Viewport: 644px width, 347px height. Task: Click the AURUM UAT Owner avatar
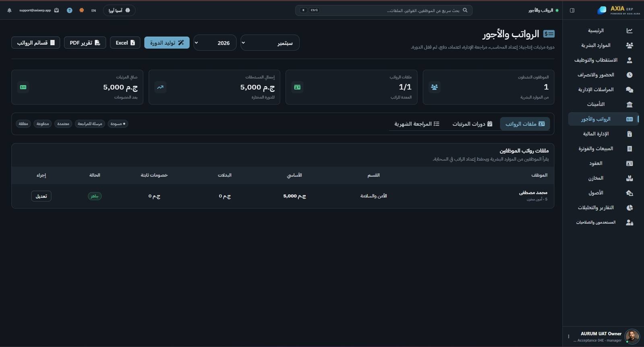(x=632, y=337)
